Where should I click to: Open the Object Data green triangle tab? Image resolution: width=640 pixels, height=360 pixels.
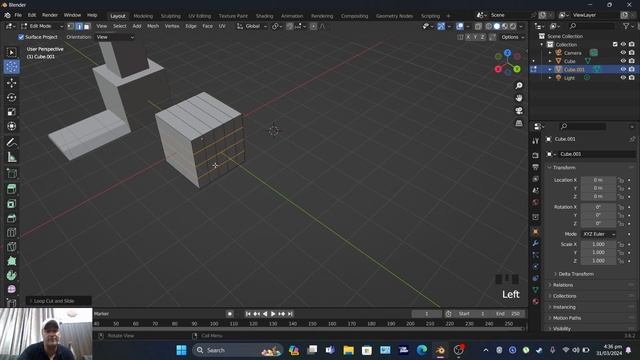point(536,289)
